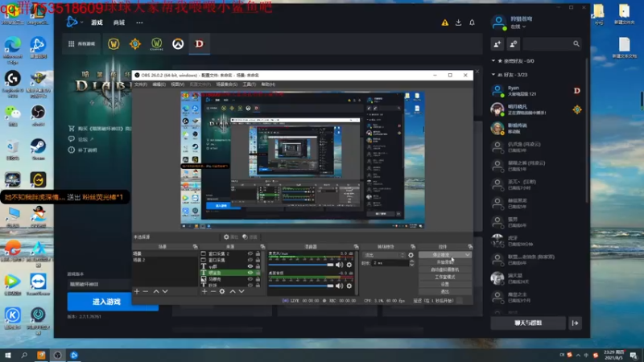Move the scene up with the arrow
Image resolution: width=644 pixels, height=362 pixels.
click(156, 291)
